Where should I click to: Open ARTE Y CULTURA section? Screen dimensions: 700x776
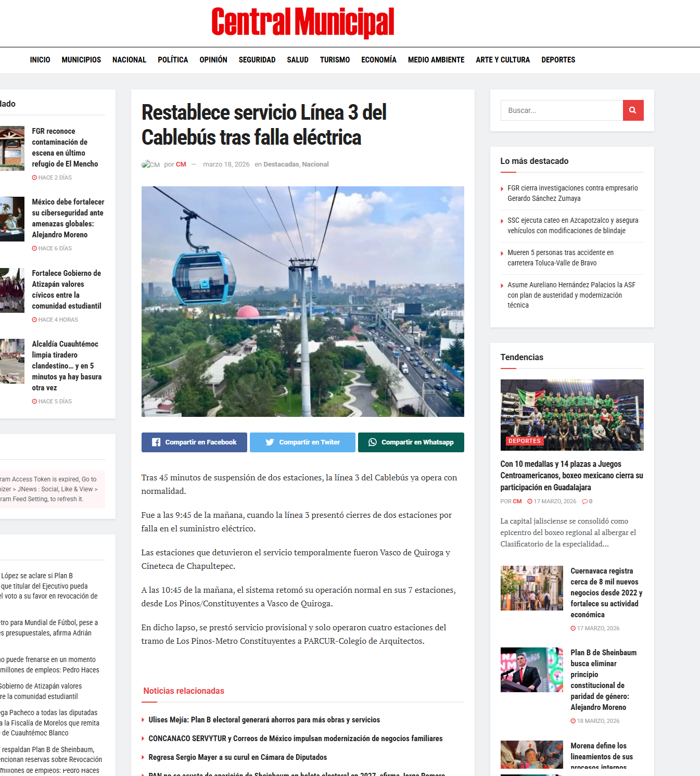(x=503, y=60)
